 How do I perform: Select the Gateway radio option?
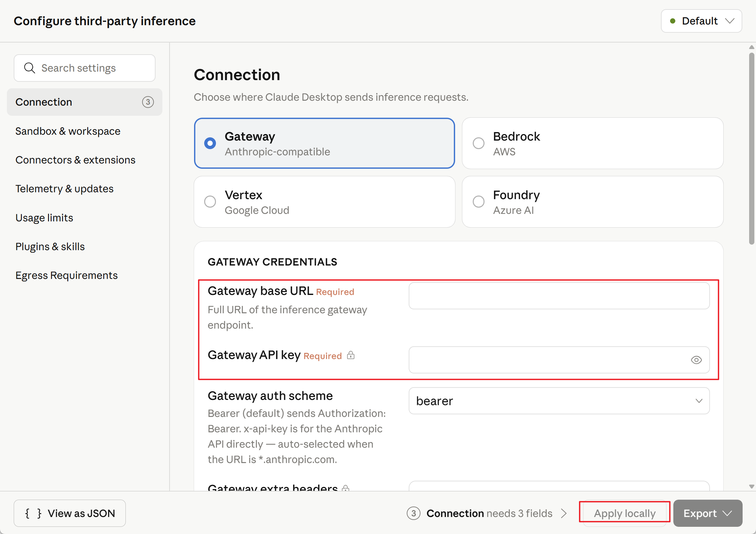pyautogui.click(x=324, y=143)
